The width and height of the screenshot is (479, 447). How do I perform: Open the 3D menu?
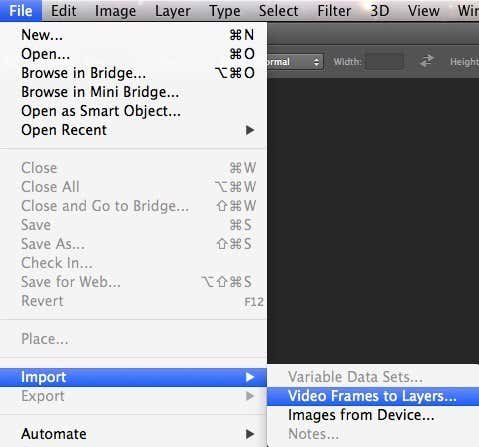pos(380,11)
